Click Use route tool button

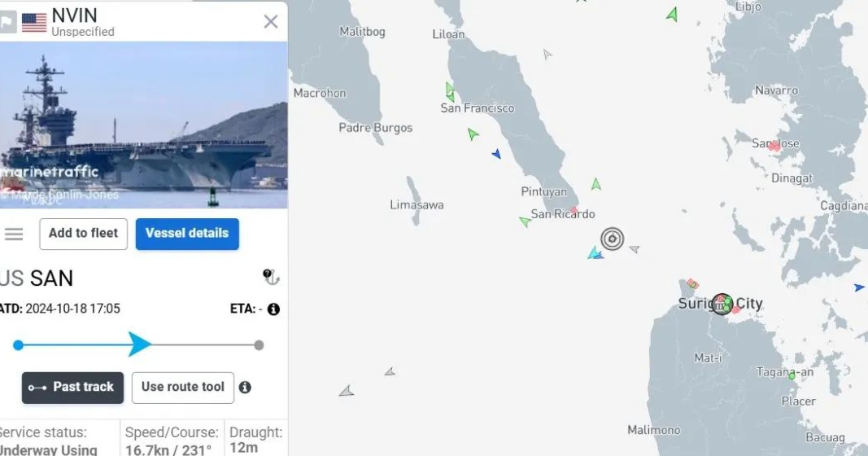(183, 388)
